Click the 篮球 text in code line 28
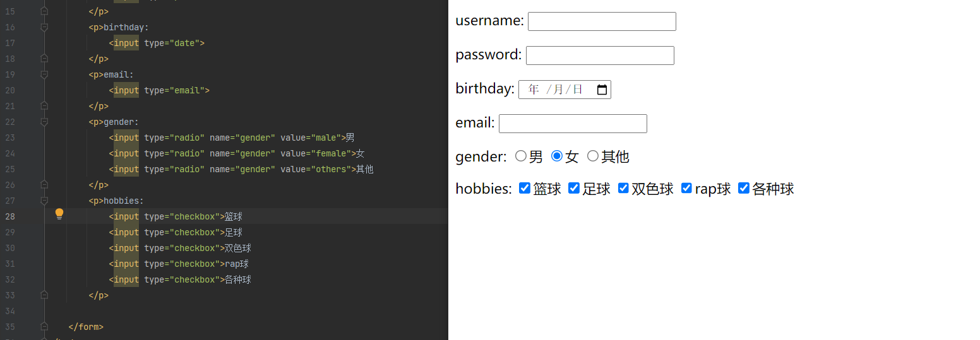This screenshot has height=340, width=980. click(234, 216)
